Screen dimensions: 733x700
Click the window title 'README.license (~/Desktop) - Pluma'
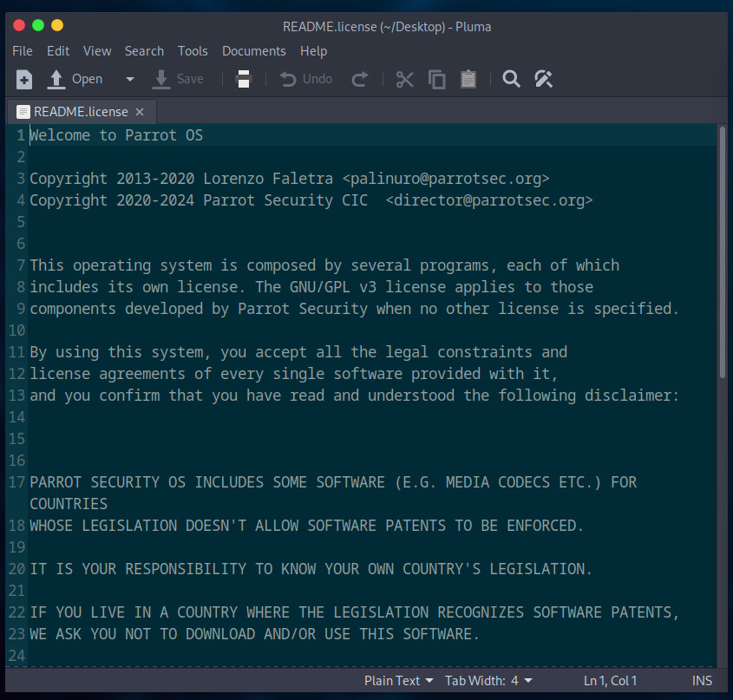[387, 27]
